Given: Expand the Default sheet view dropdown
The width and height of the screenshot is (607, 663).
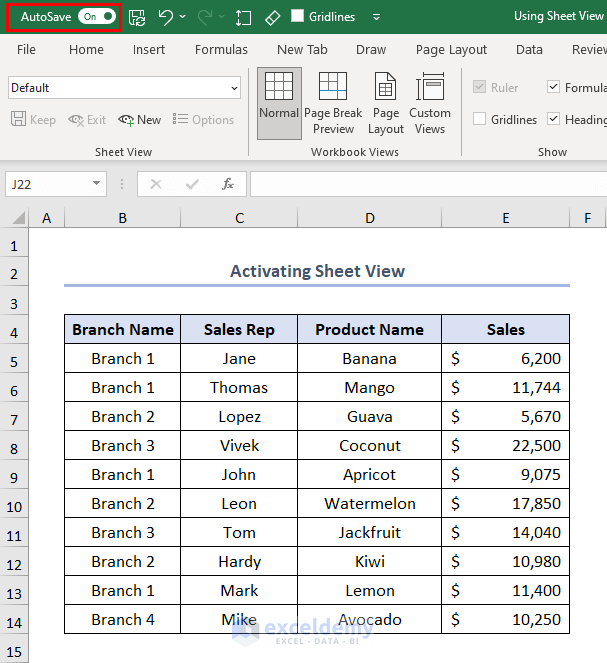Looking at the screenshot, I should pos(234,88).
